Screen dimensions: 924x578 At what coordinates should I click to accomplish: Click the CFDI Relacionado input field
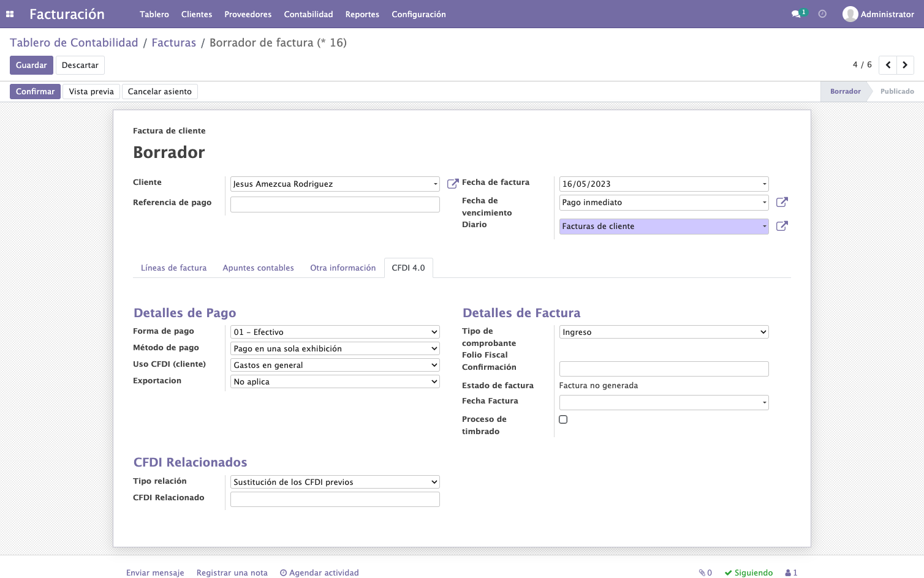(x=335, y=499)
